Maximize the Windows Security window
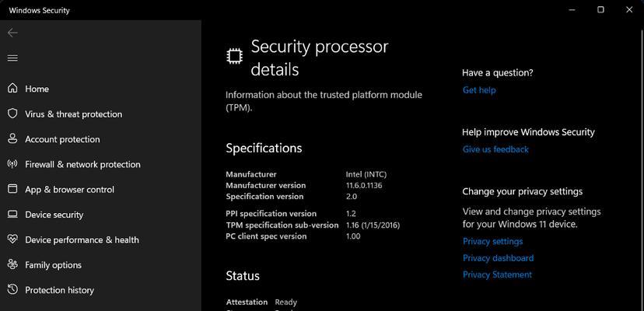This screenshot has height=311, width=644. coord(600,10)
